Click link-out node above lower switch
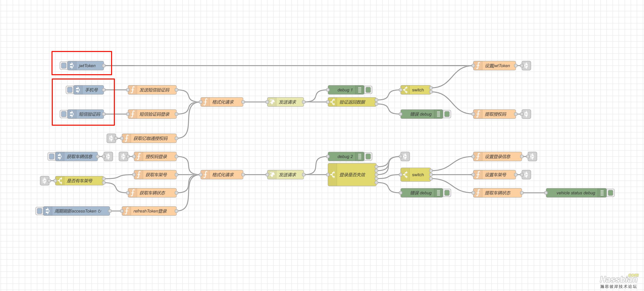The width and height of the screenshot is (644, 291). pyautogui.click(x=405, y=156)
